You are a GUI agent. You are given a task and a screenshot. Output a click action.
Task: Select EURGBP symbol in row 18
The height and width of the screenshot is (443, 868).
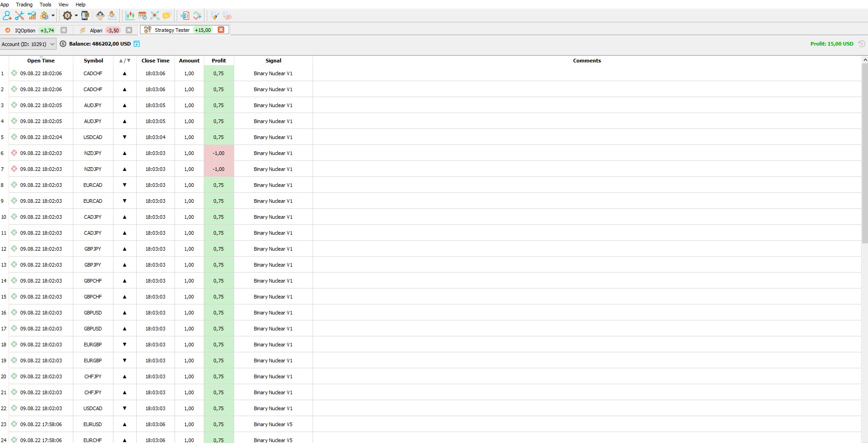(x=93, y=345)
